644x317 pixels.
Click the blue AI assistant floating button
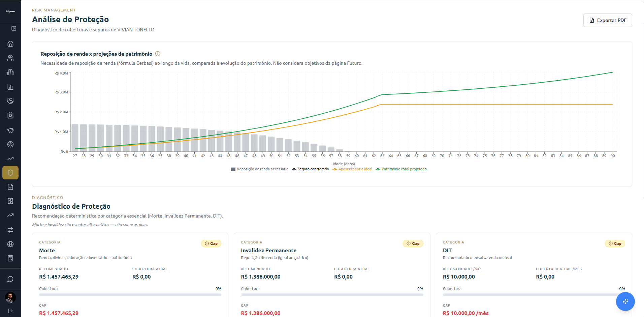(625, 301)
